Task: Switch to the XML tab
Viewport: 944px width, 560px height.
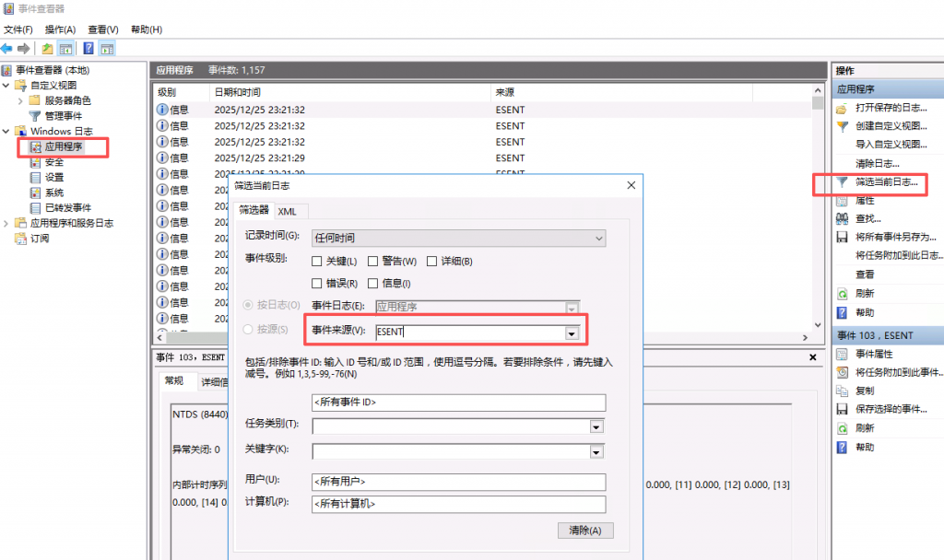Action: point(287,211)
